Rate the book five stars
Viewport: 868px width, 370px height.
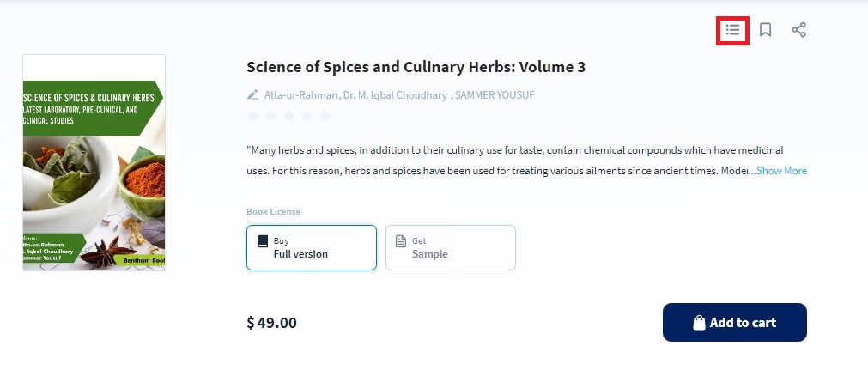pyautogui.click(x=324, y=116)
